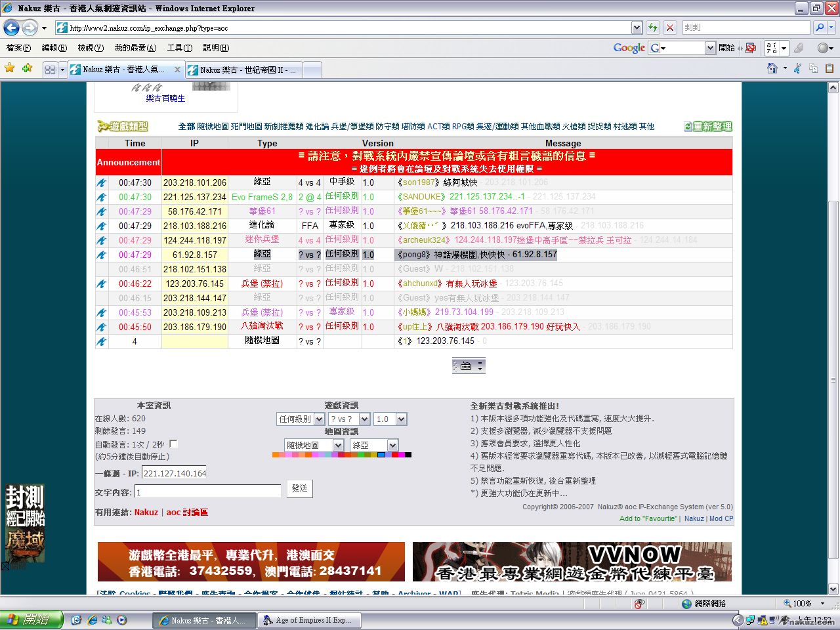Filter game type by 進化論 link
The width and height of the screenshot is (840, 630).
(317, 127)
